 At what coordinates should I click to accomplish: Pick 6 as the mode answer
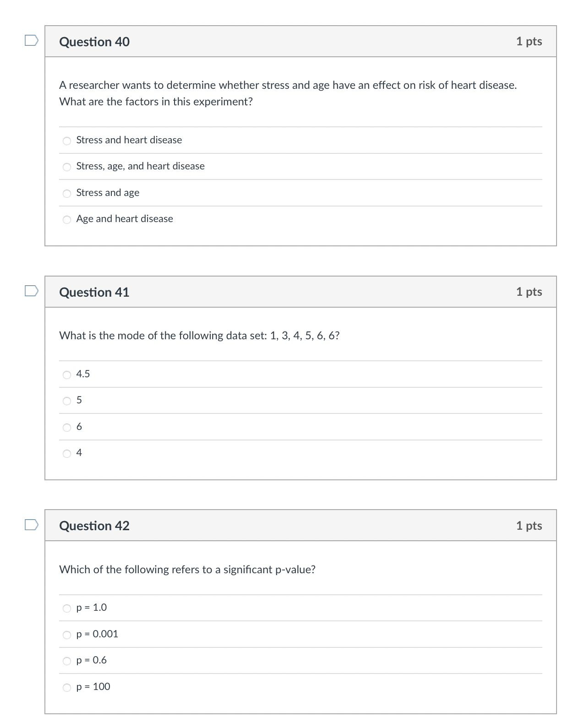pos(67,427)
